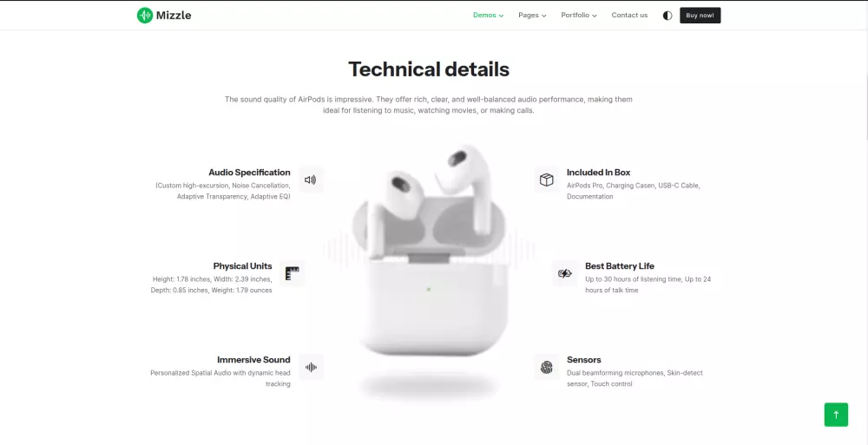Click the Mizzle brand name text
The image size is (868, 445).
[174, 16]
